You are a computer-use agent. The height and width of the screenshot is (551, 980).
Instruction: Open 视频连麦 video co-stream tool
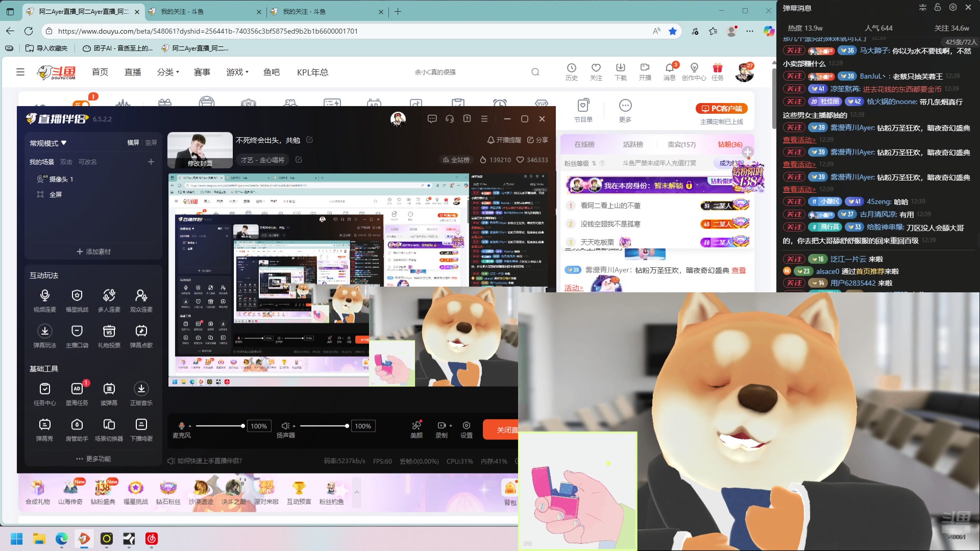(45, 296)
